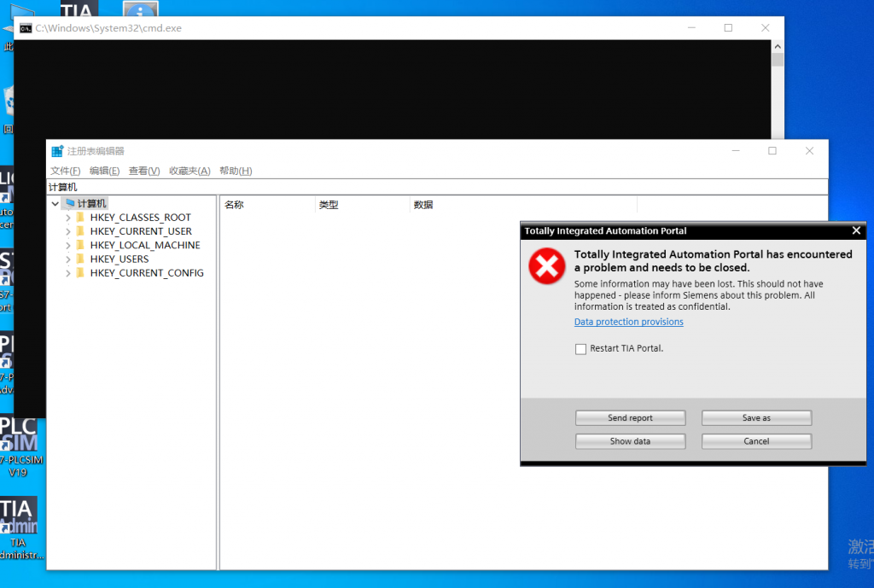Close the cmd.exe window
Screen dimensions: 874x588
[766, 28]
